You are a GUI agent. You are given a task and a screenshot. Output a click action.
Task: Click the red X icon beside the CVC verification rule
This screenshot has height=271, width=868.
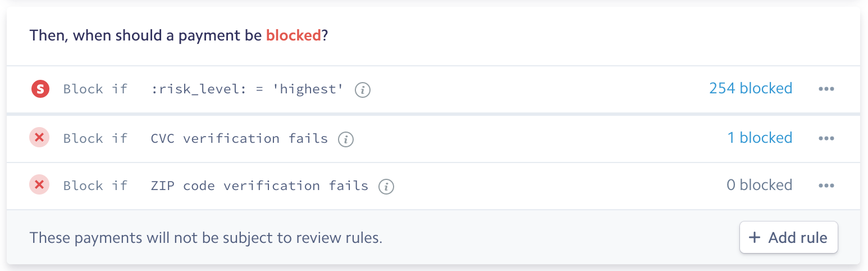coord(40,138)
